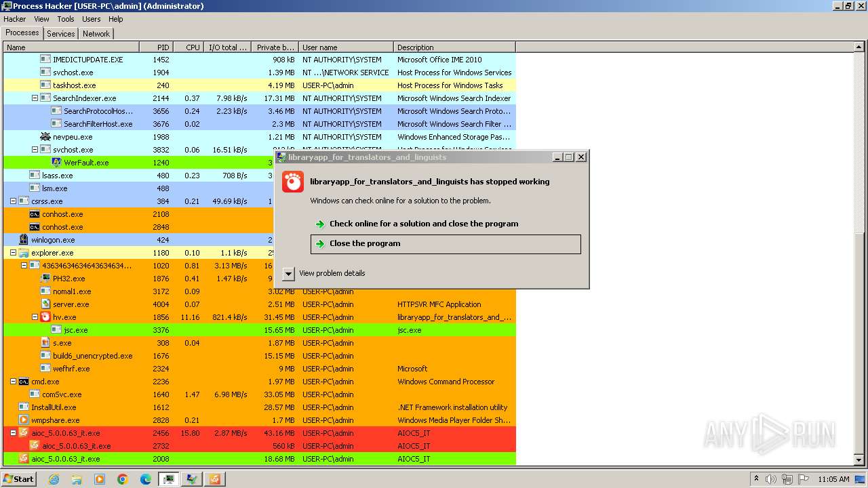The height and width of the screenshot is (488, 868).
Task: Select the build6_unencrypted.exe row
Action: coord(260,356)
